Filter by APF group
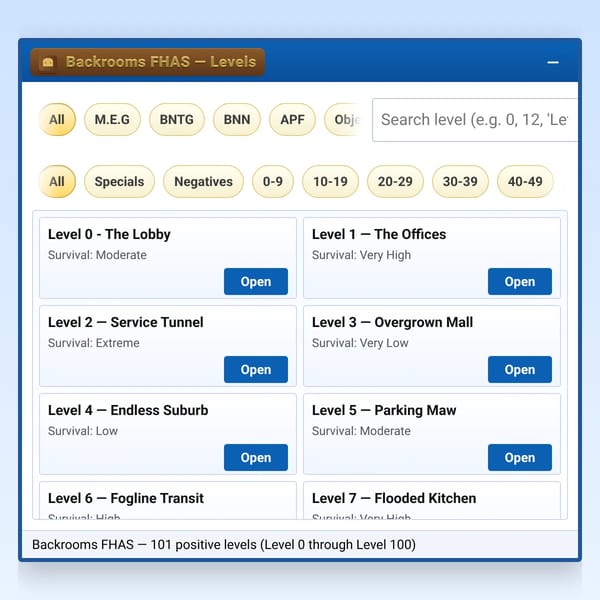The width and height of the screenshot is (600, 600). pyautogui.click(x=292, y=119)
